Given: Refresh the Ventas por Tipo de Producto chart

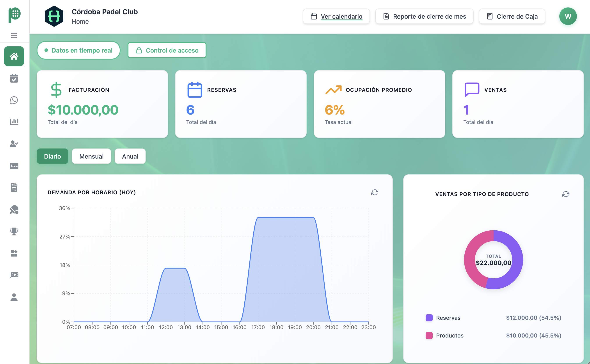Looking at the screenshot, I should click(x=566, y=194).
